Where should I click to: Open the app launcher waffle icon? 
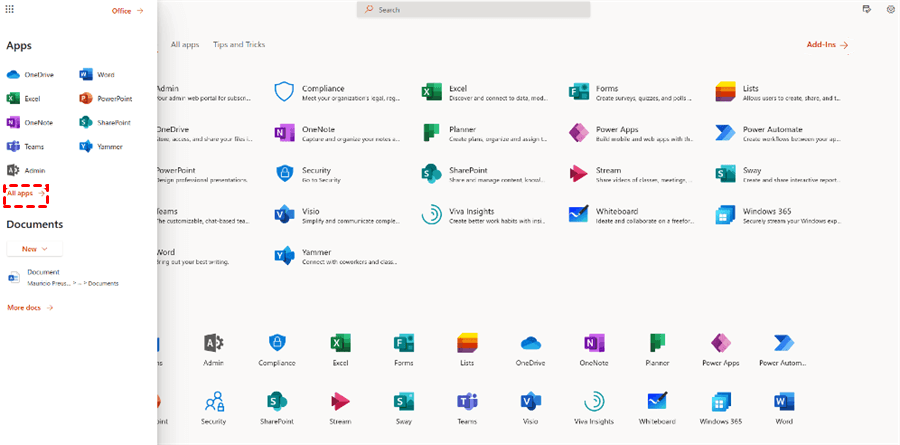[x=10, y=9]
